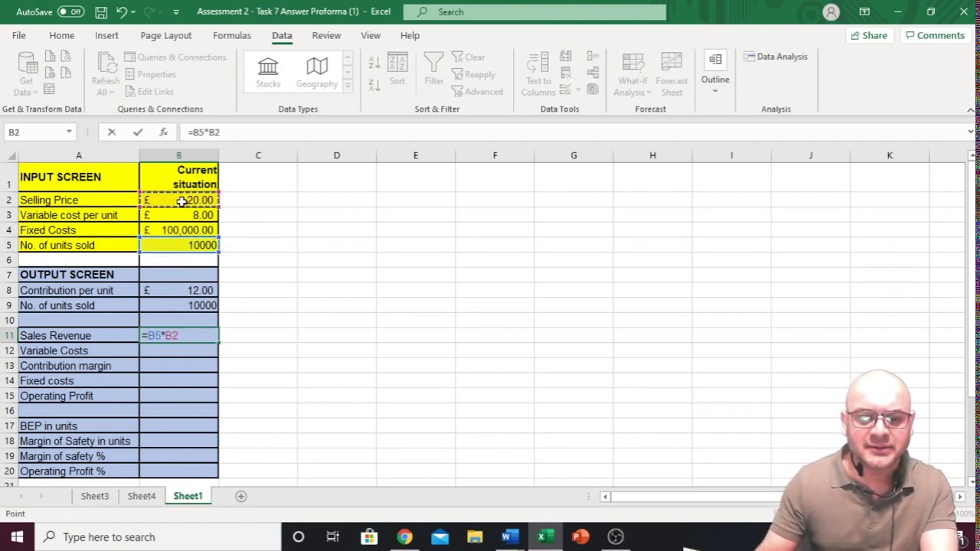Confirm formula with the checkmark icon
980x551 pixels.
tap(138, 132)
